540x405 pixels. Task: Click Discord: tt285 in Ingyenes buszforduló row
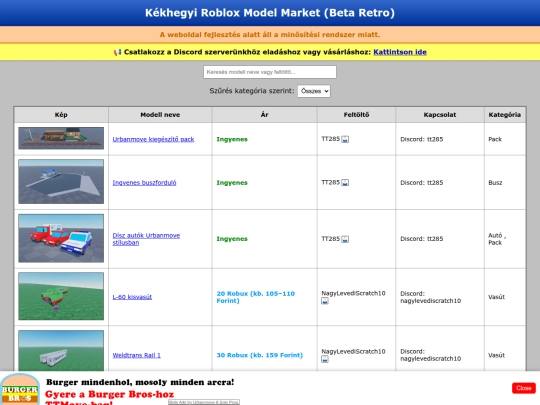coord(422,183)
